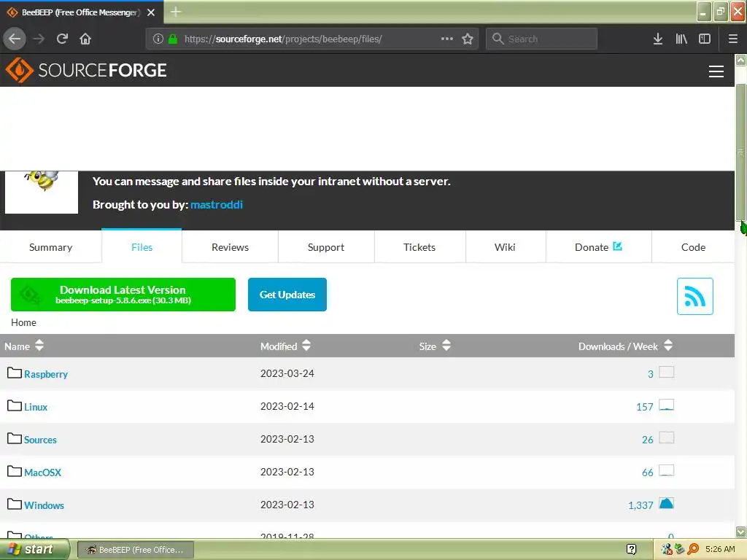Click the magnifier system tray icon
Screen dimensions: 747x560
point(693,550)
